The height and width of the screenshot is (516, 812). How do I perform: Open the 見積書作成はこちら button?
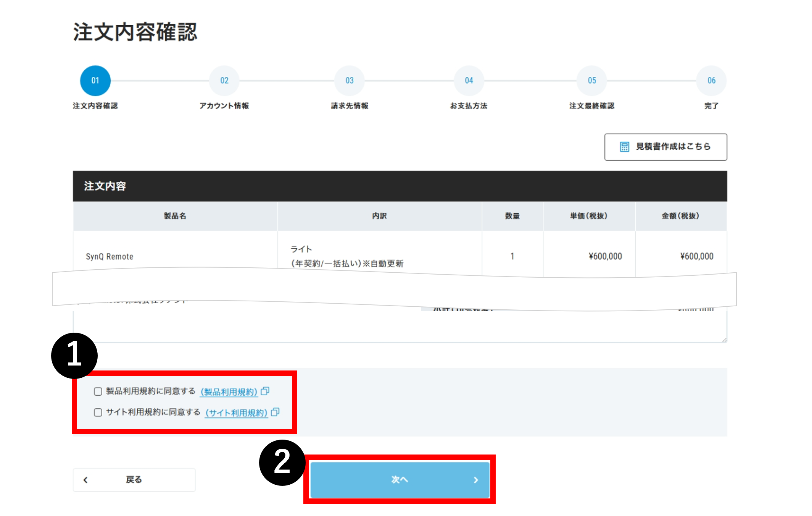pyautogui.click(x=665, y=147)
